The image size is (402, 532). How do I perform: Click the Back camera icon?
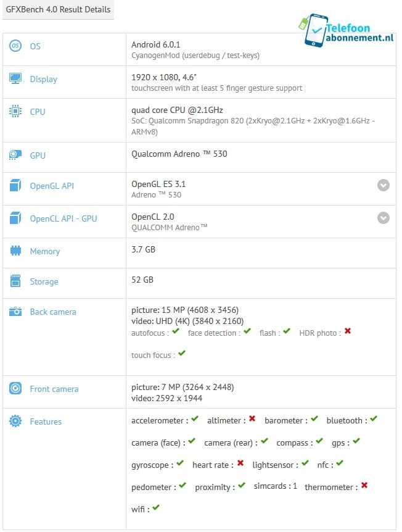15,312
